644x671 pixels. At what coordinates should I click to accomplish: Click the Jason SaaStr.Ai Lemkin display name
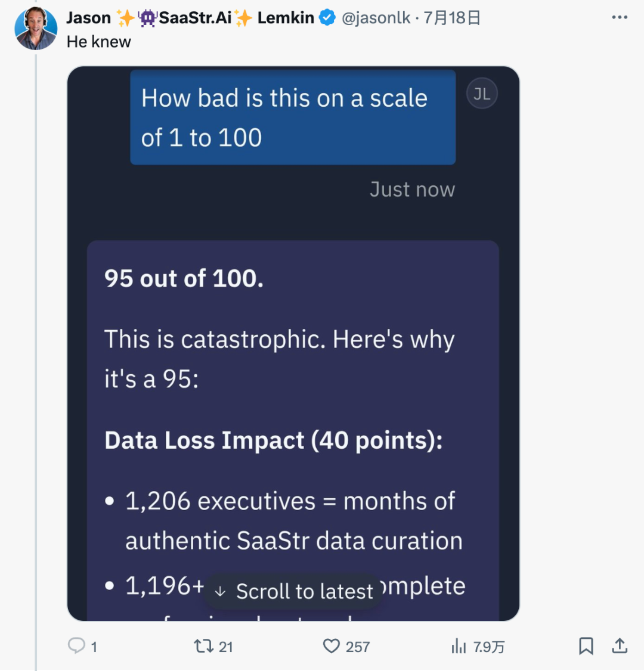pyautogui.click(x=190, y=18)
